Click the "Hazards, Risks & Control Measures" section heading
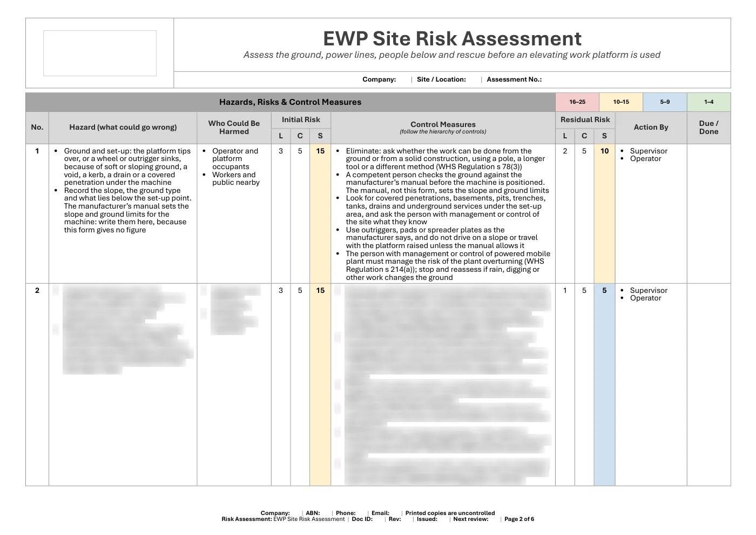Image resolution: width=756 pixels, height=535 pixels. 290,102
